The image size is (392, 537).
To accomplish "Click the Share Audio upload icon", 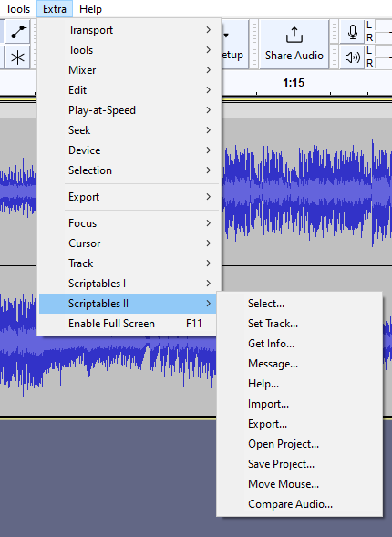I will (x=294, y=36).
